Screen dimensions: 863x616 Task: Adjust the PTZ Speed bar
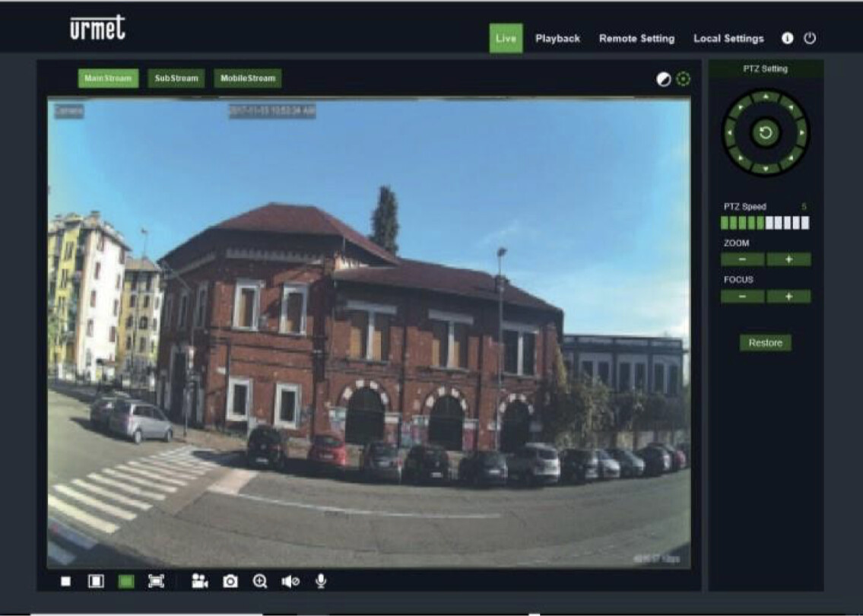click(765, 223)
